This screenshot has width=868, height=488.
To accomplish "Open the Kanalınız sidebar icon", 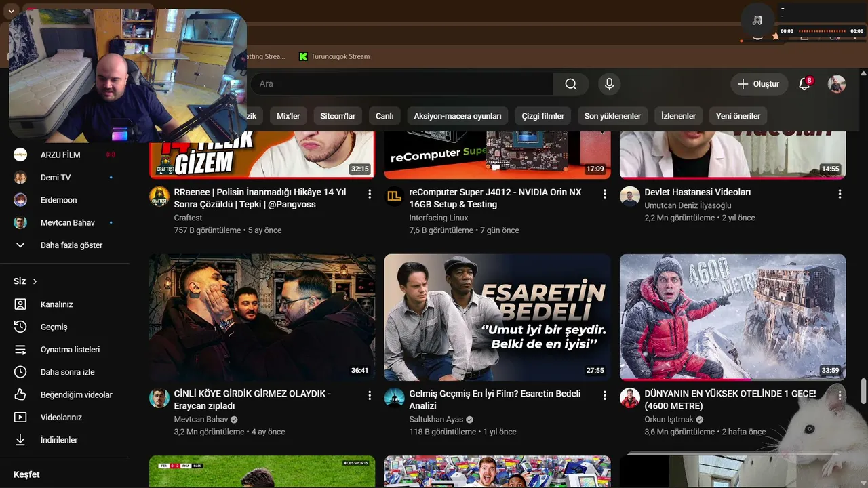I will point(20,304).
